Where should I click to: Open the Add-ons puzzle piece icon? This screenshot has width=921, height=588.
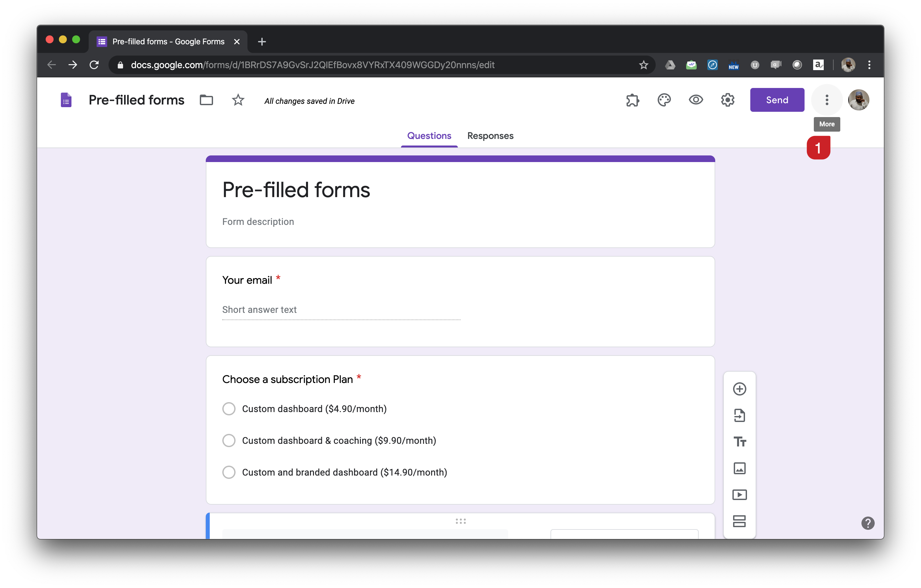(633, 100)
